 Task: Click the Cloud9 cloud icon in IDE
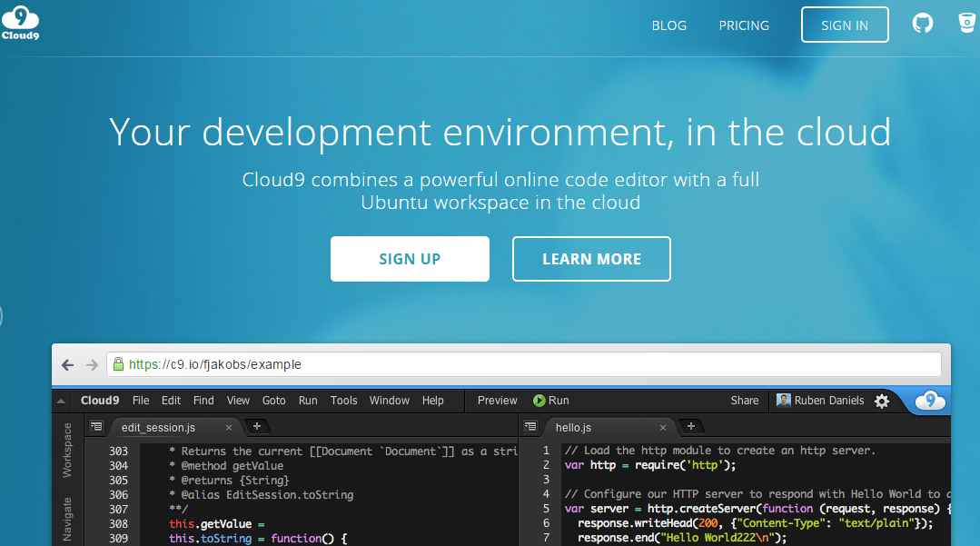pos(930,401)
